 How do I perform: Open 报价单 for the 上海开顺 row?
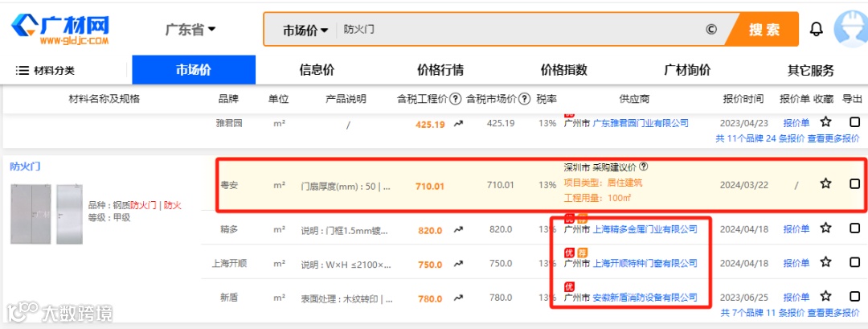point(796,263)
